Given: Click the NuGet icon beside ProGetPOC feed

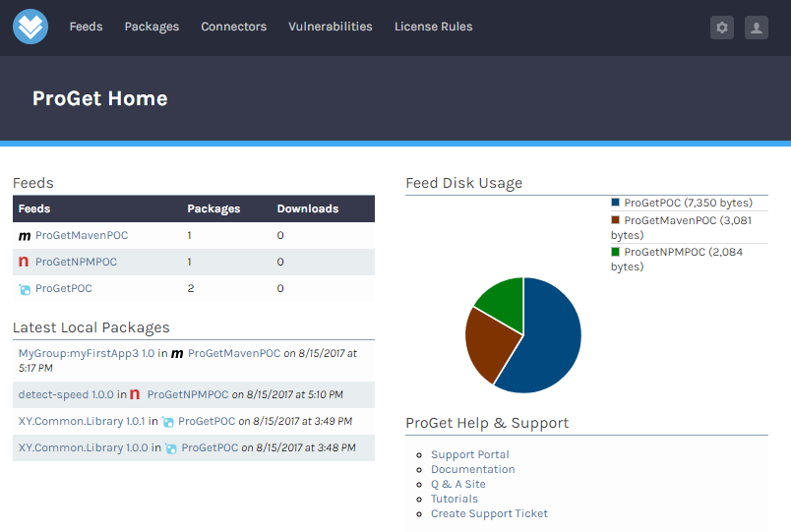Looking at the screenshot, I should pos(25,289).
